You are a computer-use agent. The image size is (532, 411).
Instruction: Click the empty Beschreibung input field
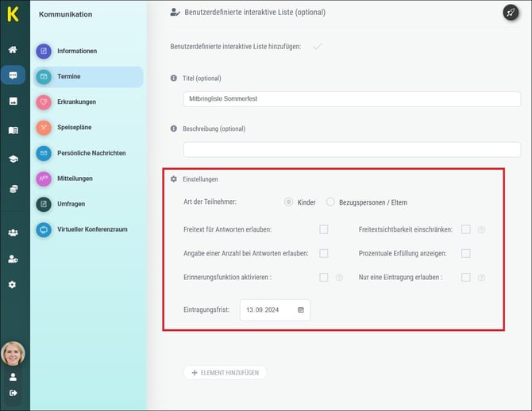pos(352,149)
